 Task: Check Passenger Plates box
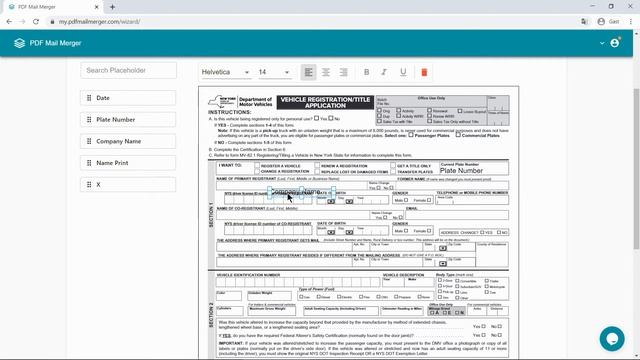(x=411, y=135)
